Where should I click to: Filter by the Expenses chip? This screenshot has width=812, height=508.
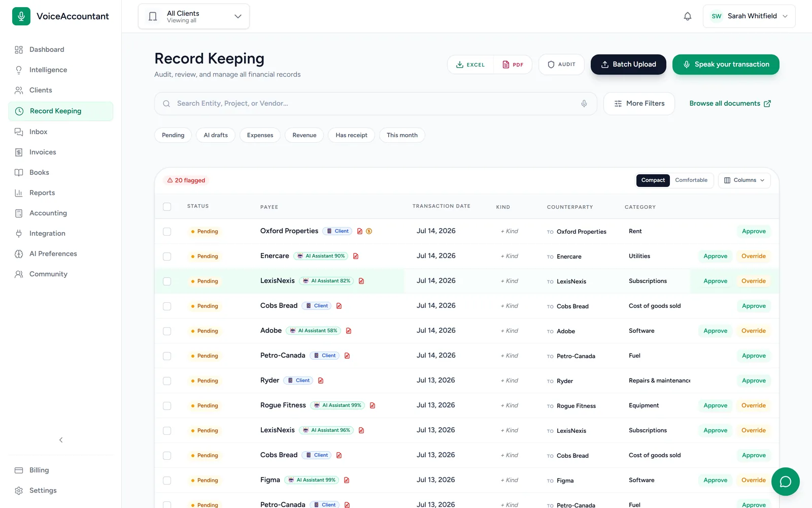[260, 135]
